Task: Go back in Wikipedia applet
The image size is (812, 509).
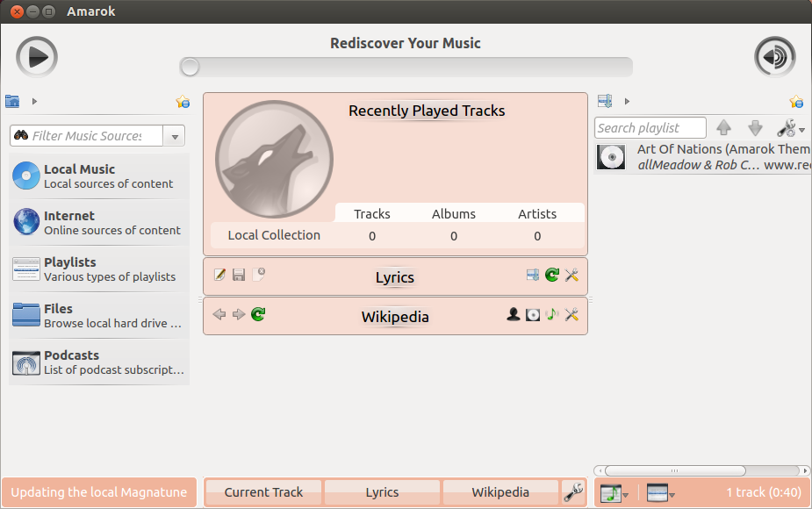Action: click(219, 314)
